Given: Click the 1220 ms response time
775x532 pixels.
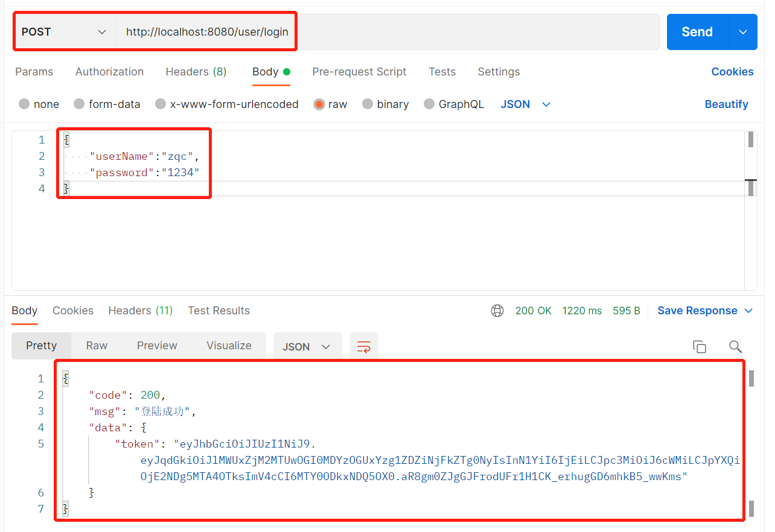Looking at the screenshot, I should click(582, 311).
